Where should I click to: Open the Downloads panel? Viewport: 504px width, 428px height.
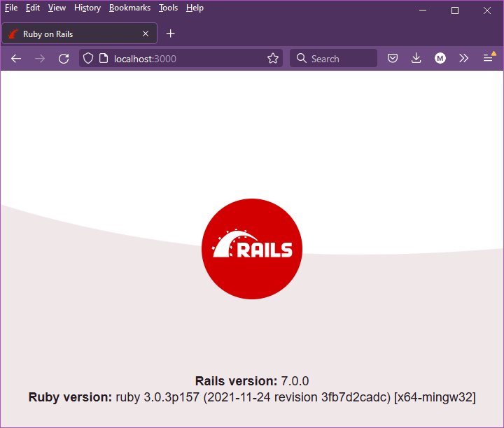click(416, 59)
